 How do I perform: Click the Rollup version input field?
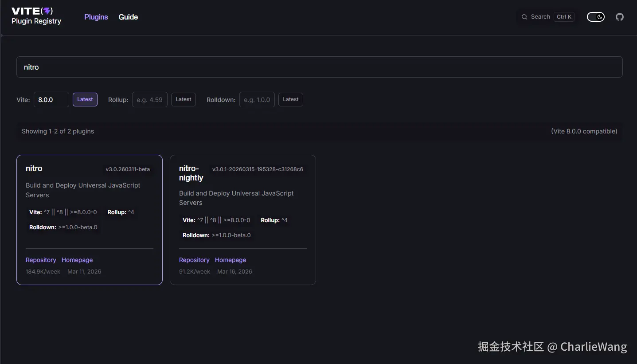tap(150, 100)
